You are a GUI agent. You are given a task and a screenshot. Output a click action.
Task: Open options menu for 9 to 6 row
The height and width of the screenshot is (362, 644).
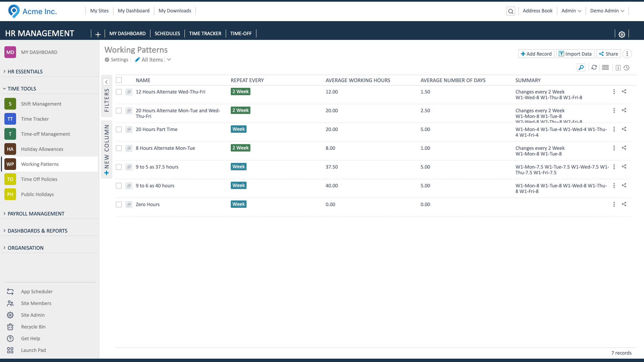pos(614,186)
